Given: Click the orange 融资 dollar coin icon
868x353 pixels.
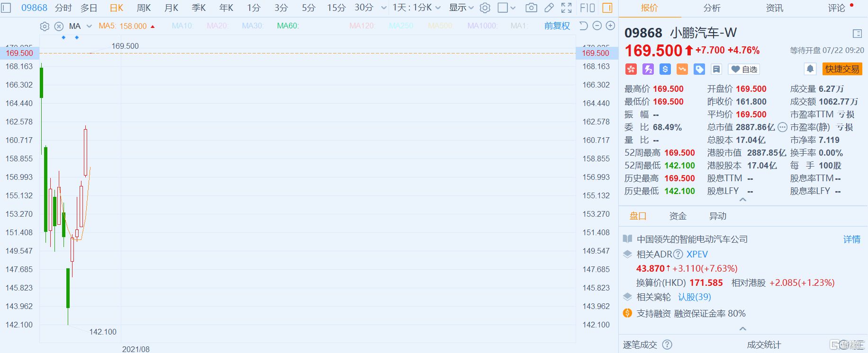Looking at the screenshot, I should tap(627, 313).
